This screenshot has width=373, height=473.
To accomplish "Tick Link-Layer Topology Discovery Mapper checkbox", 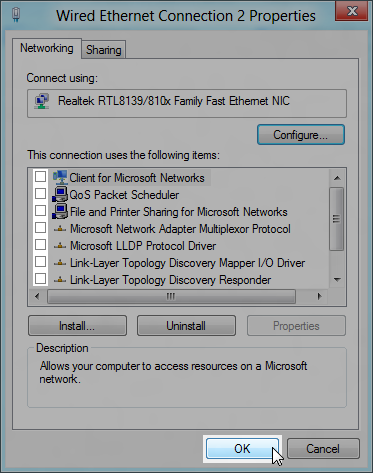I will [x=41, y=261].
